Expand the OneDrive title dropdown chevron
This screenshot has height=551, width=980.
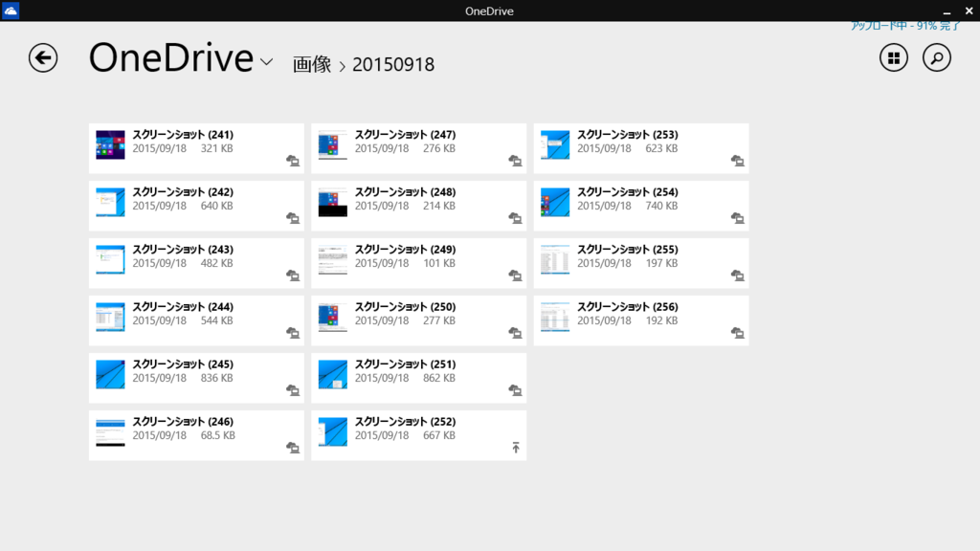click(265, 62)
